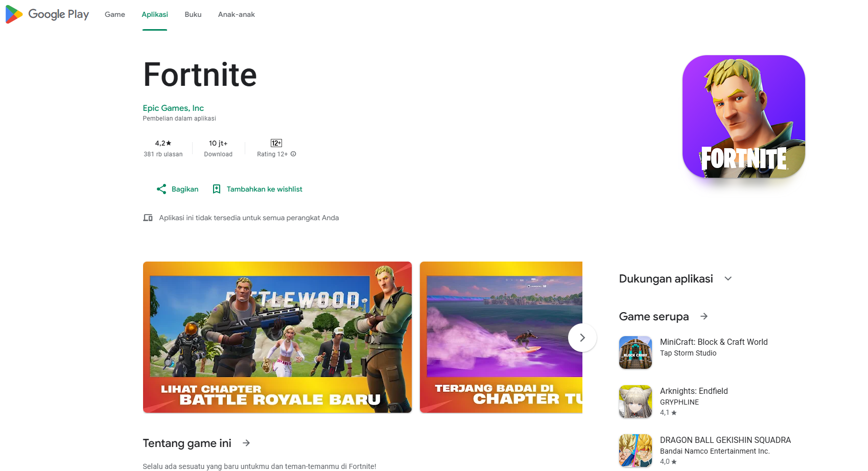This screenshot has height=471, width=868.
Task: Open the DRAGON BALL GEKISHIN SQUADRA app icon
Action: click(x=635, y=451)
